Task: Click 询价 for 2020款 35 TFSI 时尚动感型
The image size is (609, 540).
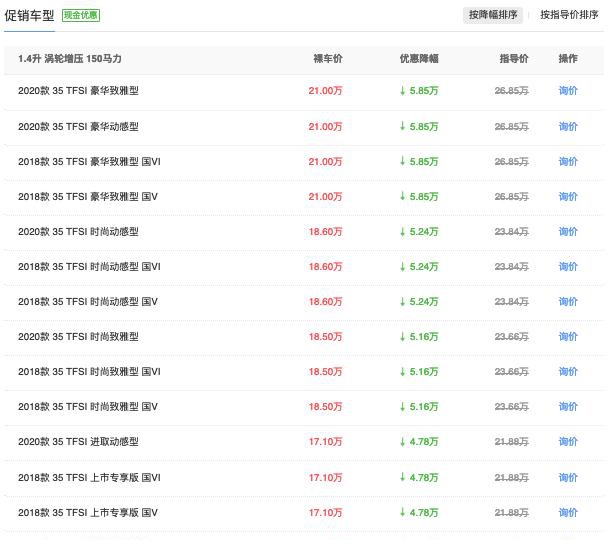Action: (568, 232)
